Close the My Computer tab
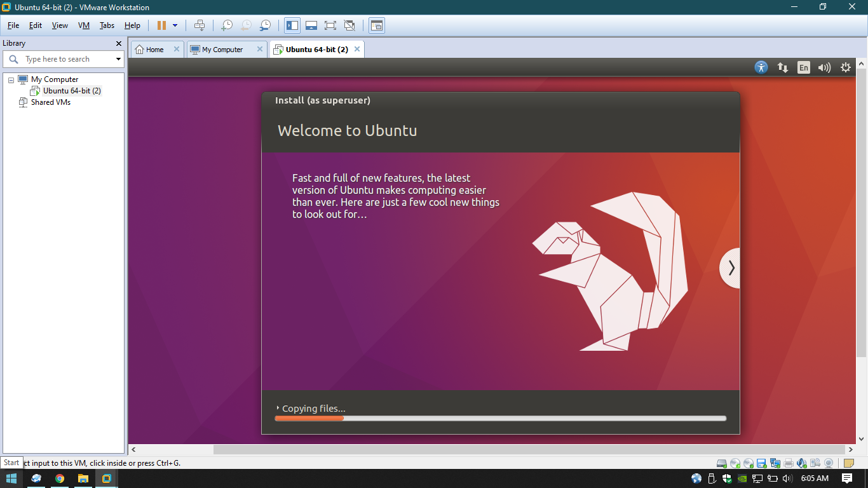This screenshot has width=868, height=488. (259, 49)
